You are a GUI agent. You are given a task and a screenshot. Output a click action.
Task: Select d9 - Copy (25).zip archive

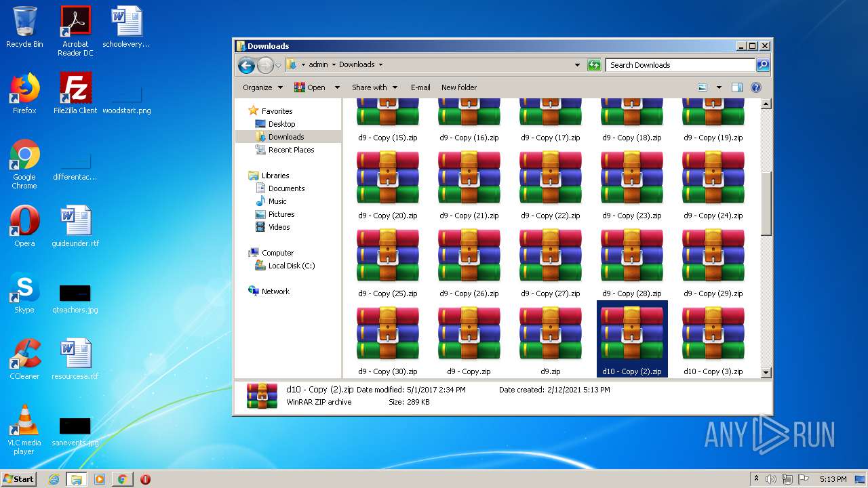388,262
